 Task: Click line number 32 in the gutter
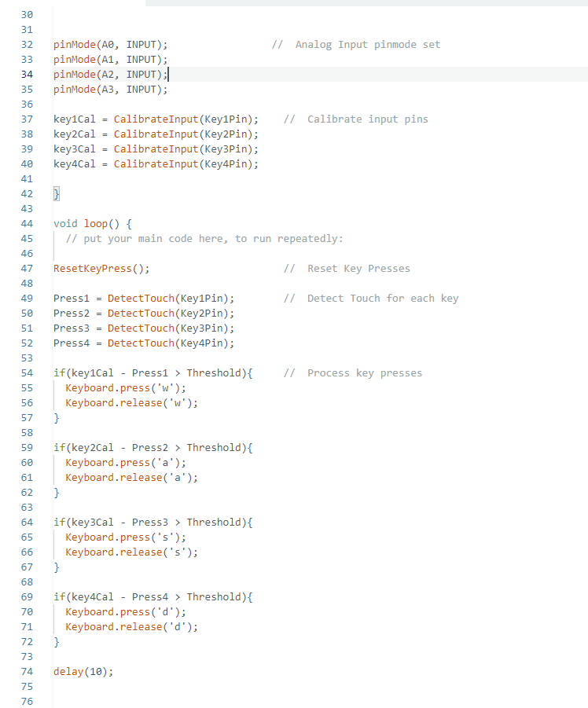27,45
